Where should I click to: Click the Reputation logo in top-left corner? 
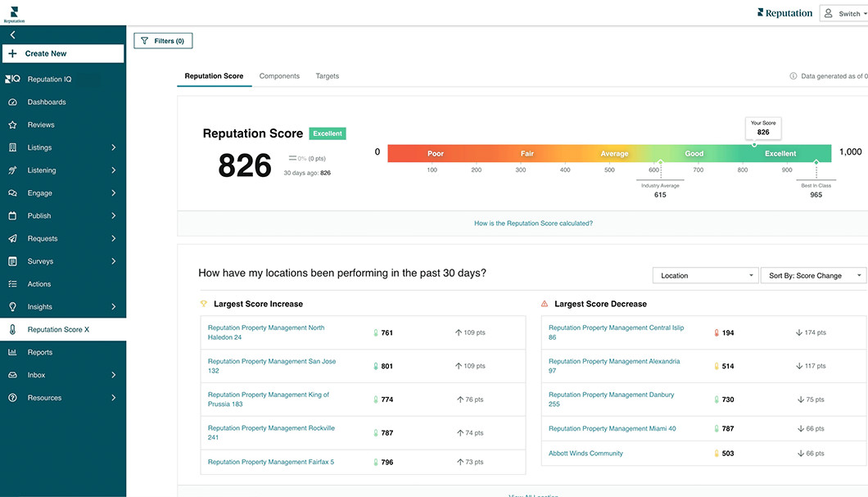(x=14, y=15)
